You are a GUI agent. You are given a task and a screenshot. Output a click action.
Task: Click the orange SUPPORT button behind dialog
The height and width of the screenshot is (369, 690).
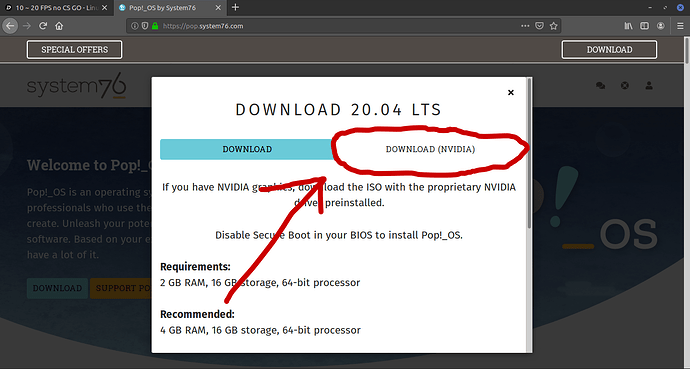point(121,288)
